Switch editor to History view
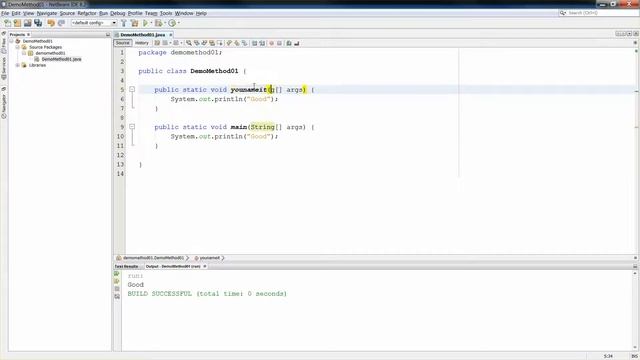This screenshot has width=640, height=360. [x=142, y=43]
